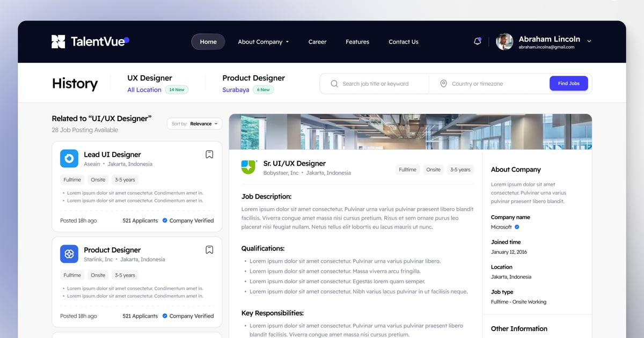This screenshot has height=338, width=644.
Task: Click the Sr. UI/UX Designer title
Action: click(295, 164)
